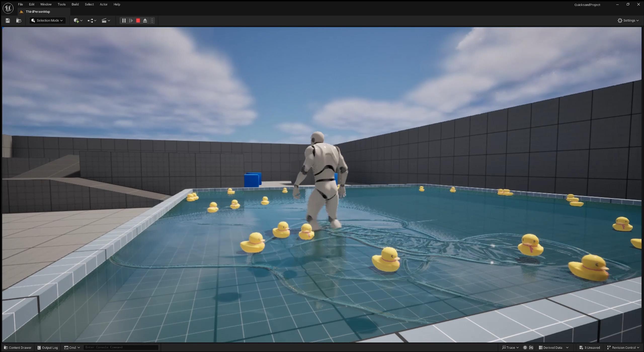Screen dimensions: 644x352
Task: Switch to the ThirdPersonMap tab
Action: click(x=38, y=12)
